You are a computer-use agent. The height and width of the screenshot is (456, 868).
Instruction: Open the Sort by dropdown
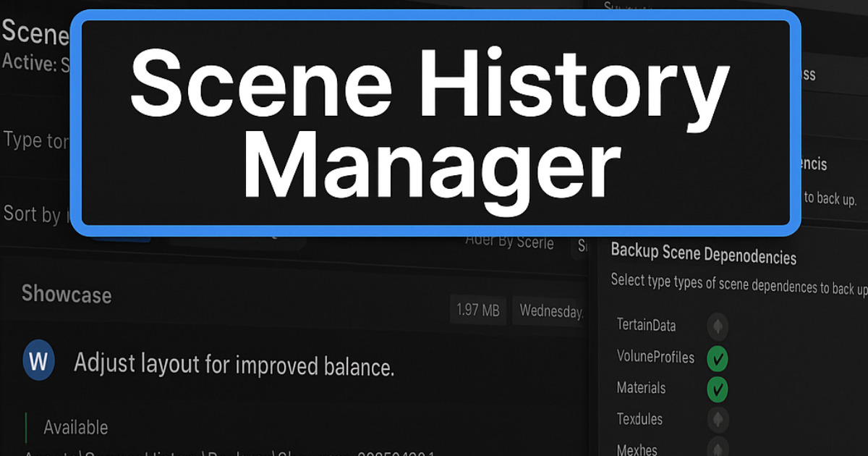[x=43, y=214]
